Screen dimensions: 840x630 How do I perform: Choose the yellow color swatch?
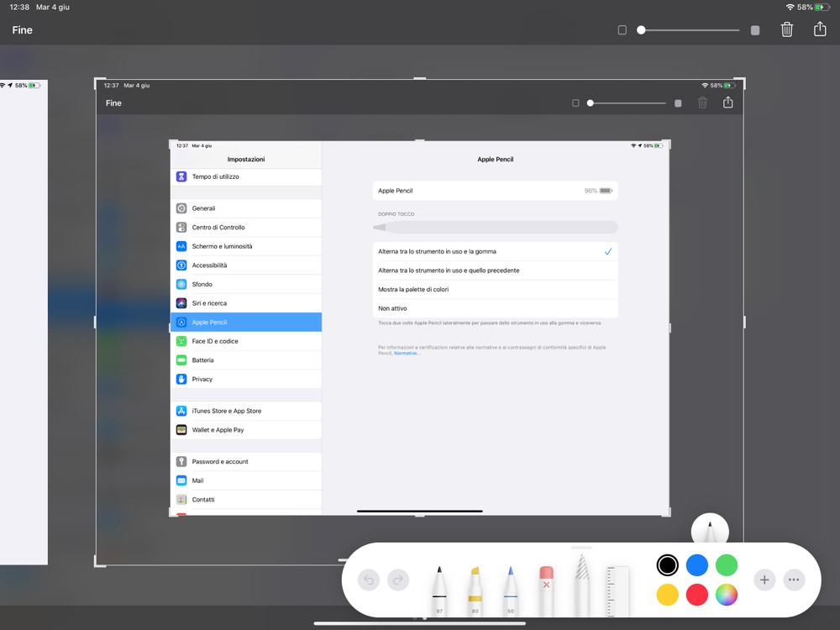(668, 595)
